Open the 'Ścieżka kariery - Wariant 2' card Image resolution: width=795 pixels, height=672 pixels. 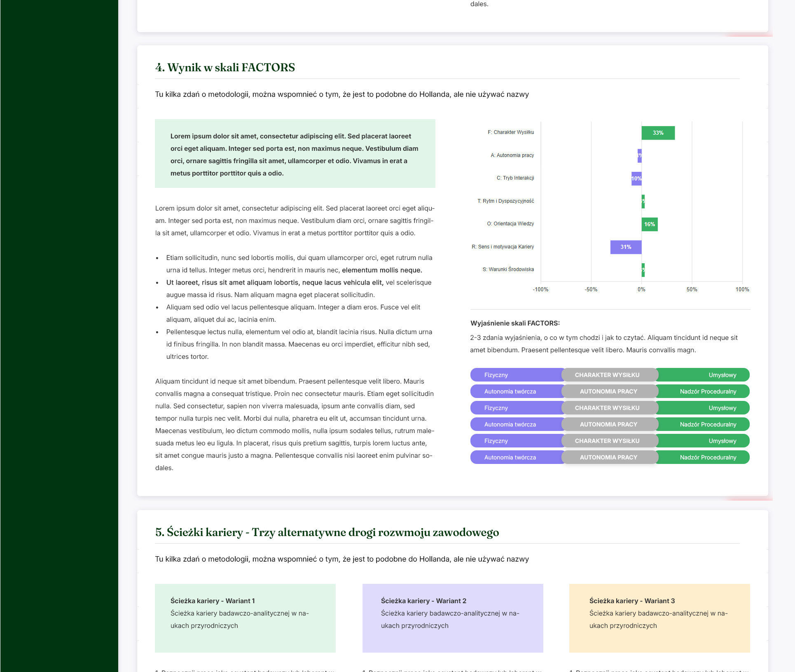(x=452, y=618)
